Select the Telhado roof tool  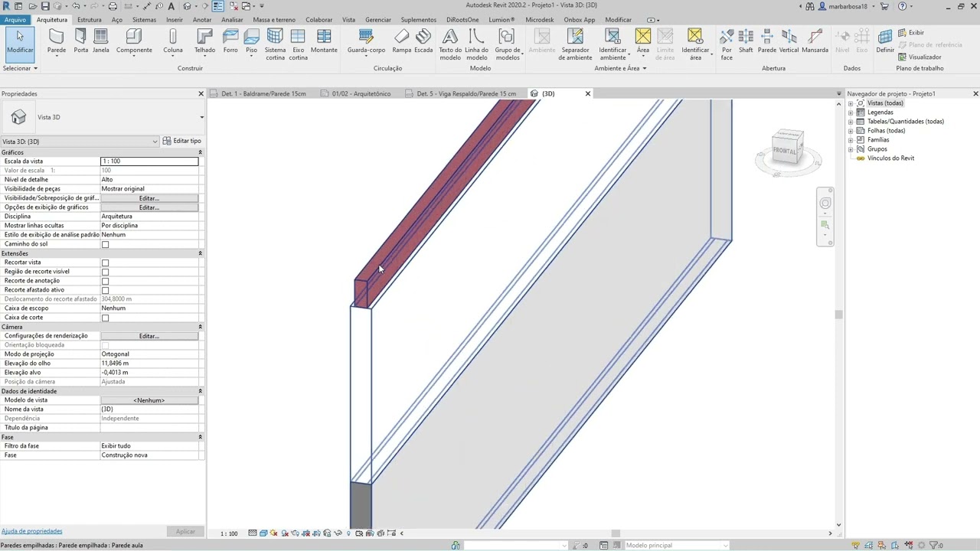coord(204,41)
